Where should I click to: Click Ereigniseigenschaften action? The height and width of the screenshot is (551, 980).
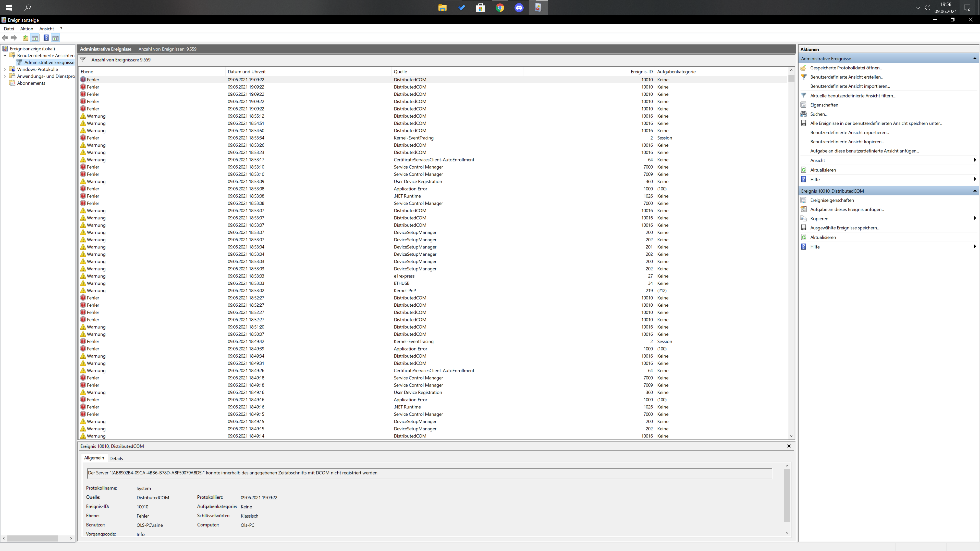832,200
